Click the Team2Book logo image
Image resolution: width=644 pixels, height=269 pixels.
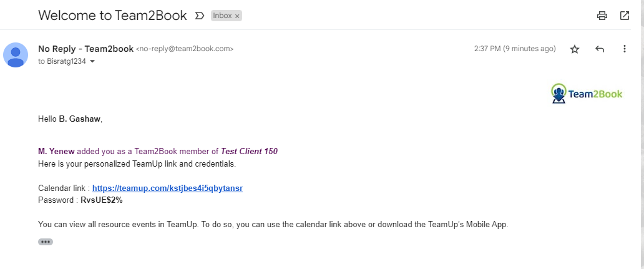587,94
